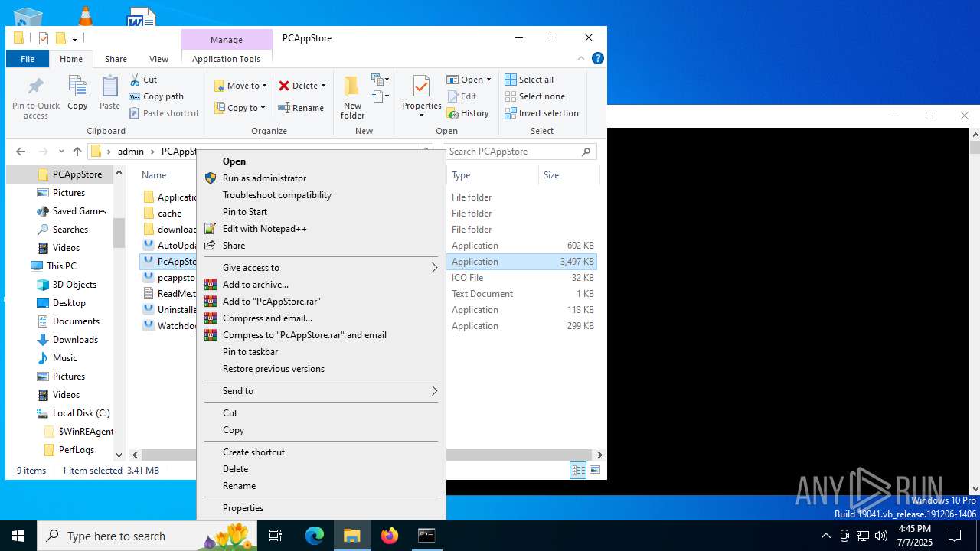Click the search magnifier icon
980x551 pixels.
coord(586,152)
